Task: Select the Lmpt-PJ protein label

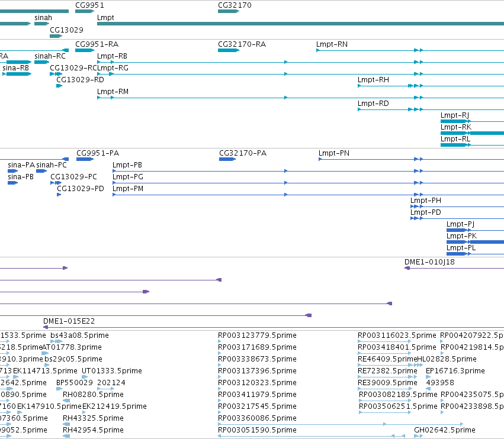Action: pyautogui.click(x=460, y=224)
